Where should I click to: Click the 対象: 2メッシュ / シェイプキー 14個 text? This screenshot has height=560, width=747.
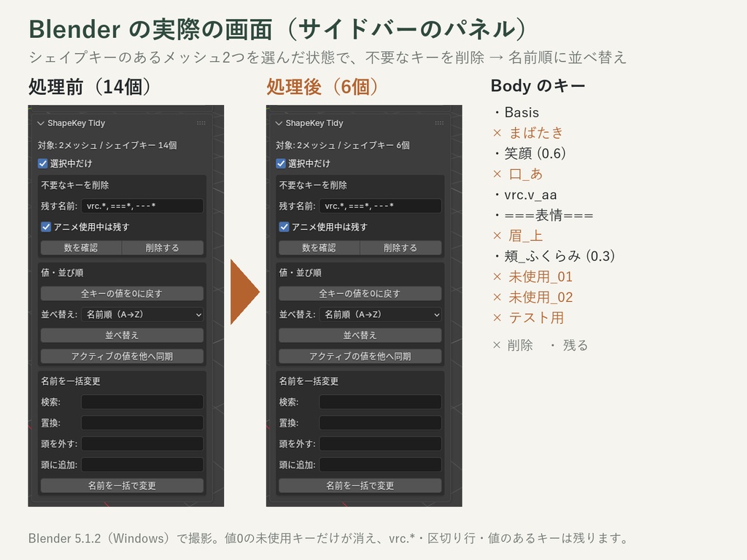[107, 146]
